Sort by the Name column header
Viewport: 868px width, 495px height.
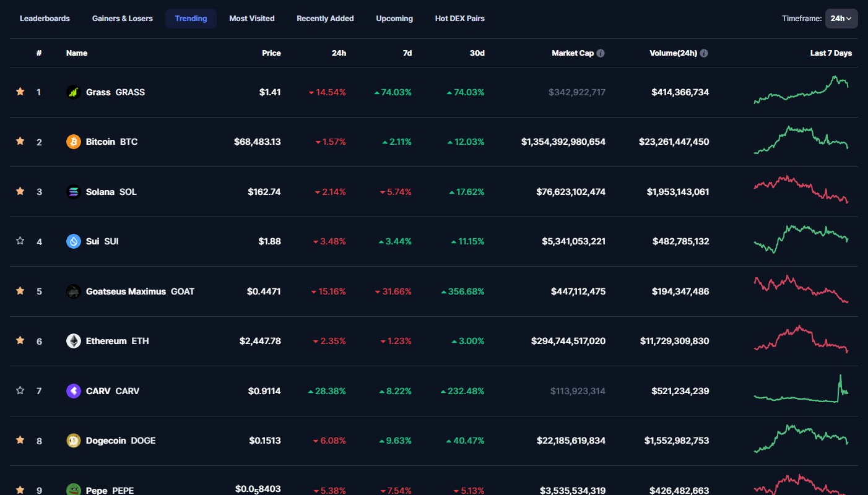(x=77, y=53)
